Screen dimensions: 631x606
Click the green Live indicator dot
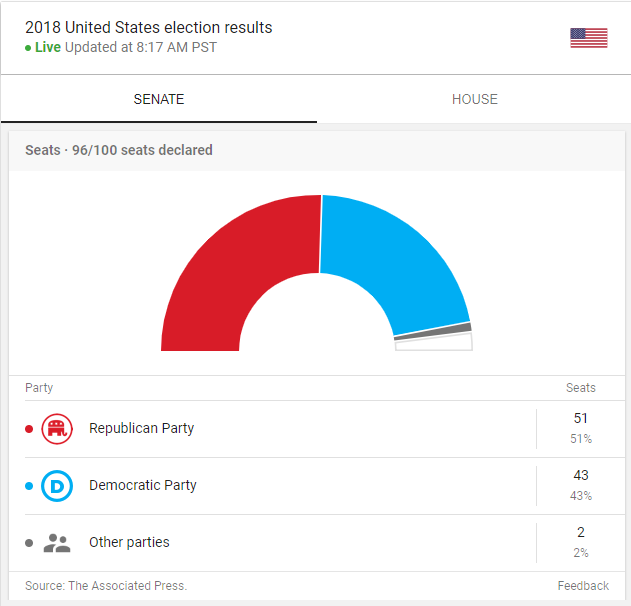(28, 48)
